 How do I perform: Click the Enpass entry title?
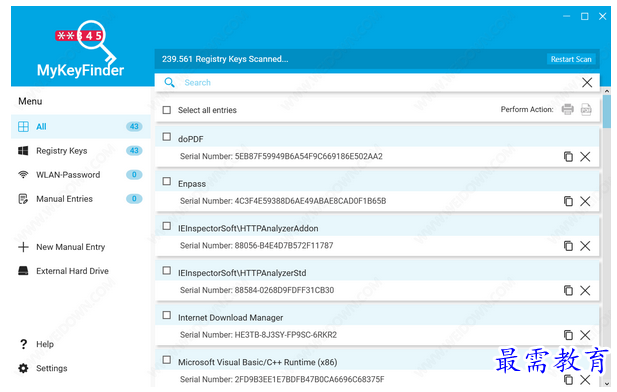(192, 184)
